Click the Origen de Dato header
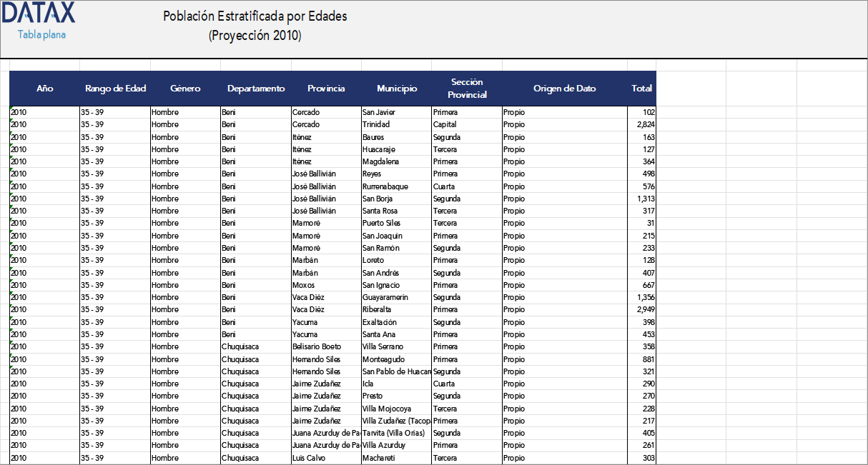This screenshot has width=868, height=465. (x=564, y=89)
